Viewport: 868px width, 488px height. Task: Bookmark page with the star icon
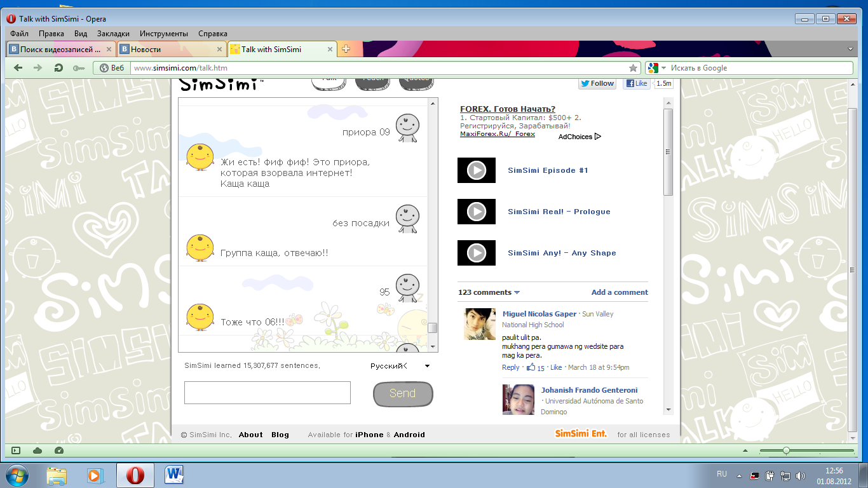633,68
